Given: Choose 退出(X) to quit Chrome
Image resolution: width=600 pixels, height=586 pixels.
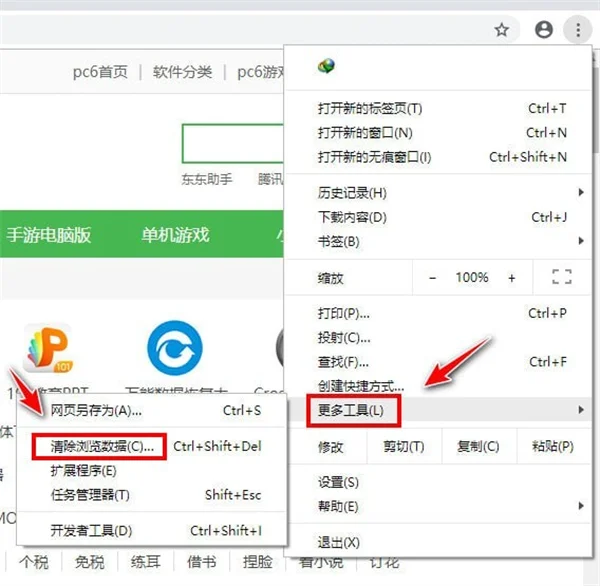Looking at the screenshot, I should pos(439,542).
